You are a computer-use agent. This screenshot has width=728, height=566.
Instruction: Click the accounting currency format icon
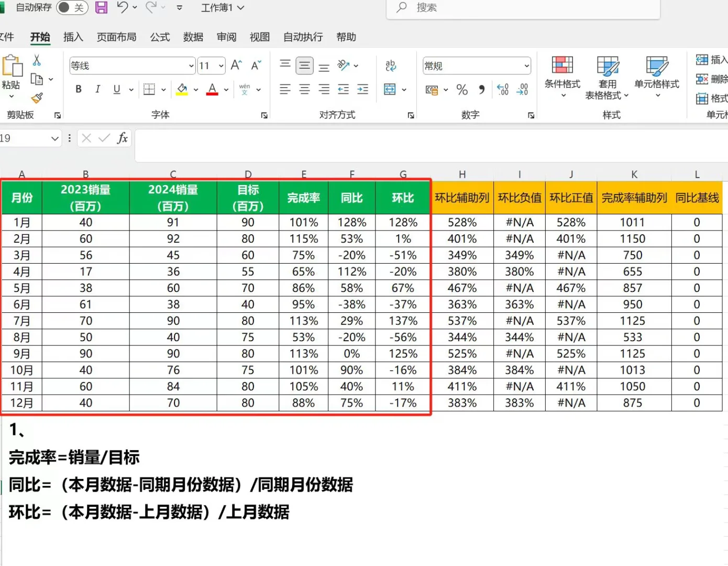click(432, 90)
